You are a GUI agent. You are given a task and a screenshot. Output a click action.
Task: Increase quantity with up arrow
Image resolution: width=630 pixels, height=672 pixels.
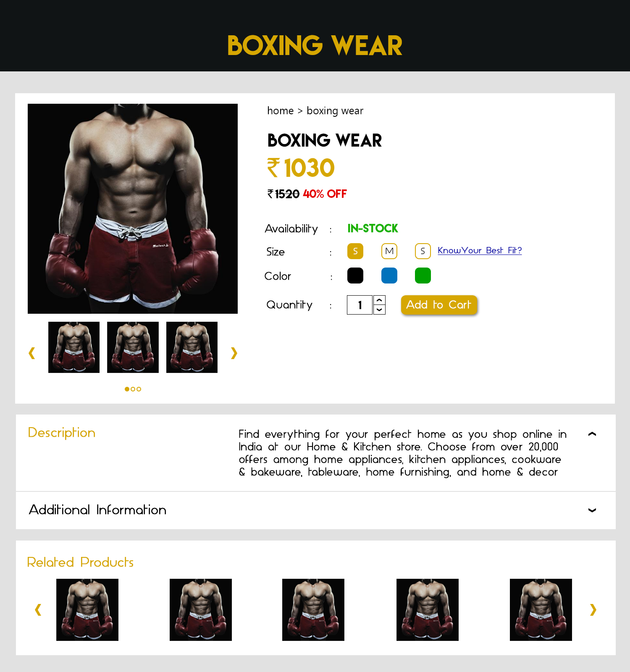(379, 300)
